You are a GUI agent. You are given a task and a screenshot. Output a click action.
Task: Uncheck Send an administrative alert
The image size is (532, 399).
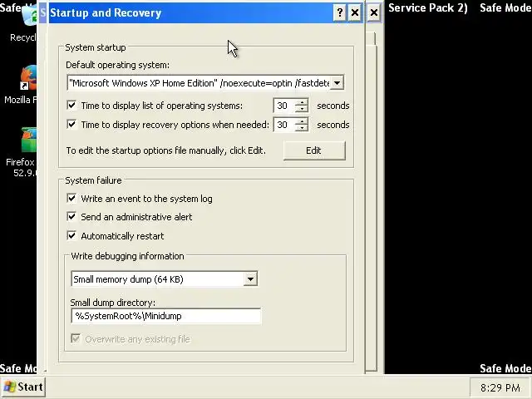click(x=71, y=216)
